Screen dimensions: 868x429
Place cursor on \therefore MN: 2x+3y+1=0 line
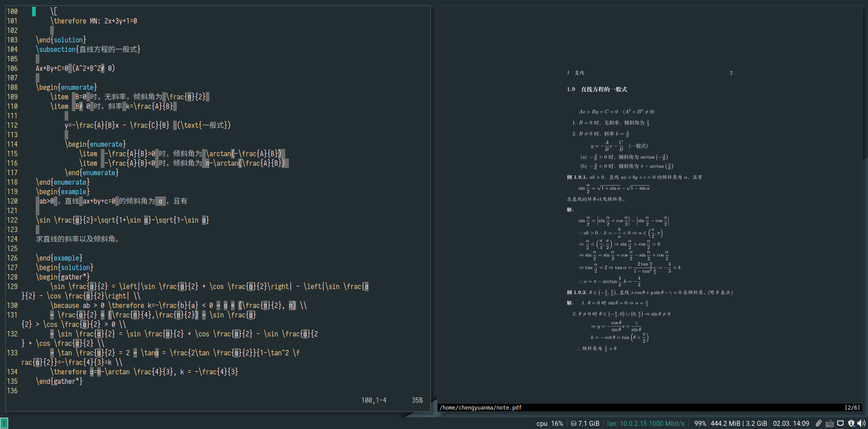(94, 21)
